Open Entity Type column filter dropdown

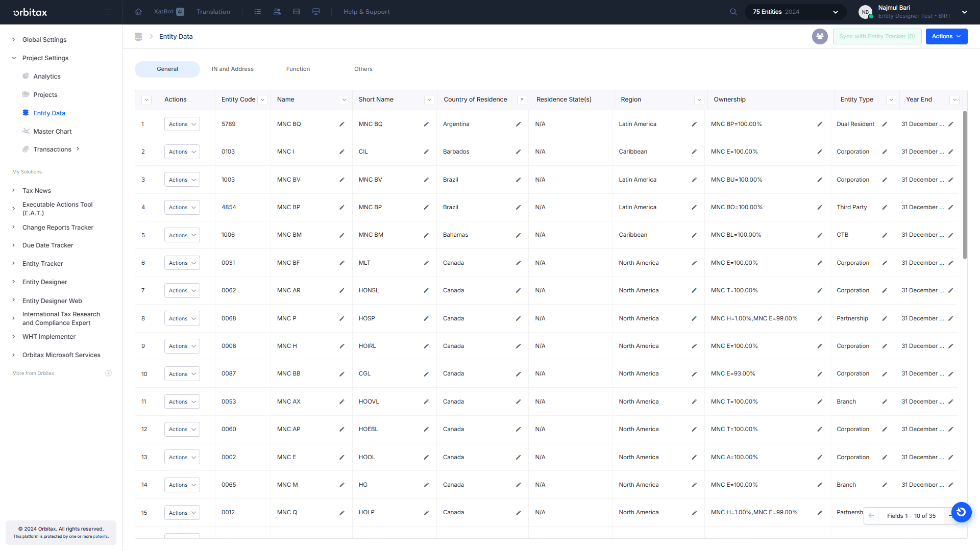pyautogui.click(x=891, y=100)
